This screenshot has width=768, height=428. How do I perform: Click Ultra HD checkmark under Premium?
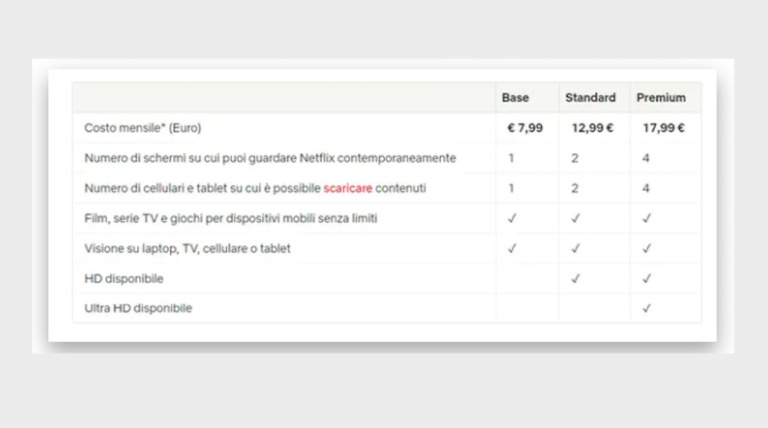(646, 308)
